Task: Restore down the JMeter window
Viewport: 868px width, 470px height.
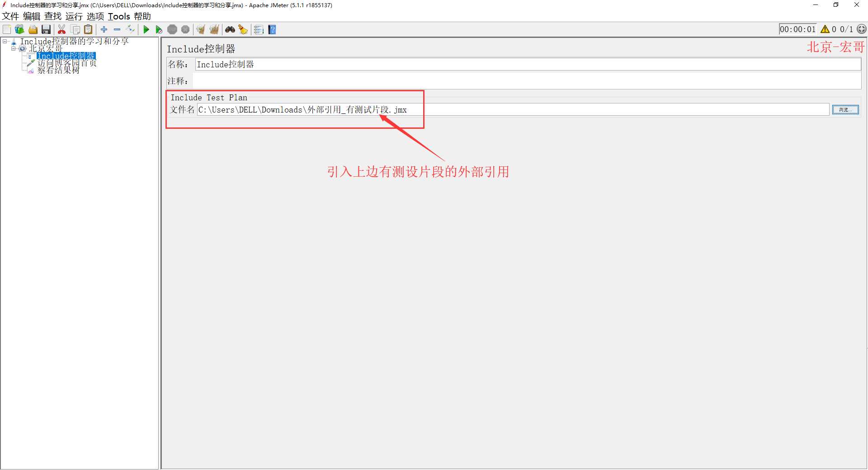Action: tap(836, 5)
